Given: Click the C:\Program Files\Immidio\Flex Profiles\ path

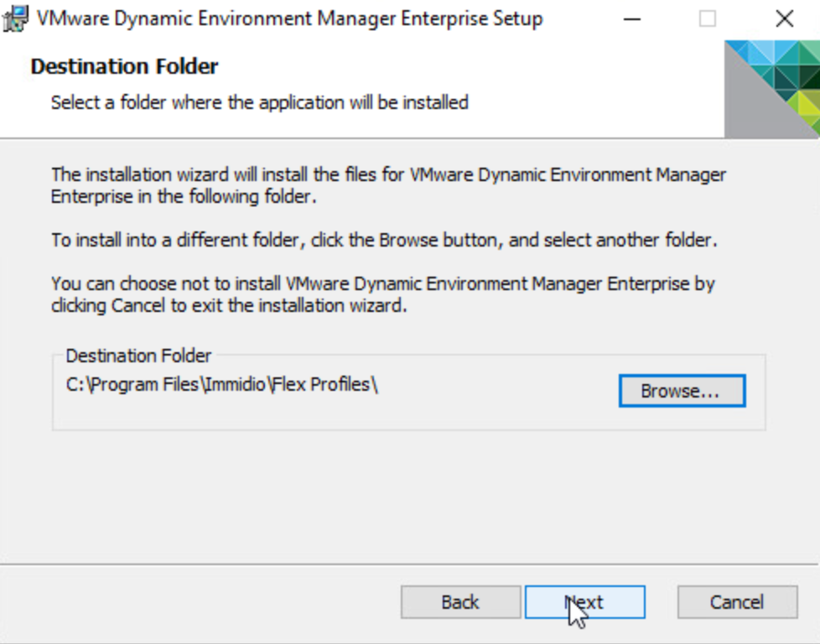Looking at the screenshot, I should 221,385.
